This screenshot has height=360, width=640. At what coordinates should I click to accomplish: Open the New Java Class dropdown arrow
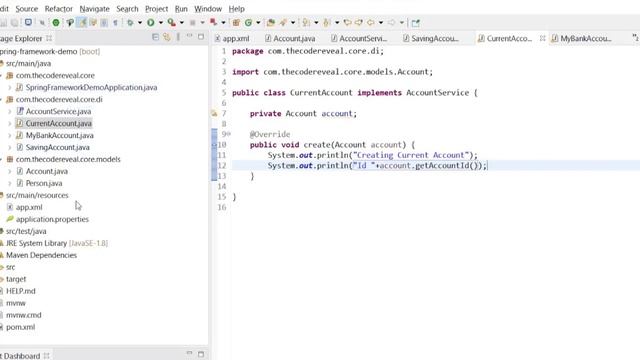click(x=258, y=23)
